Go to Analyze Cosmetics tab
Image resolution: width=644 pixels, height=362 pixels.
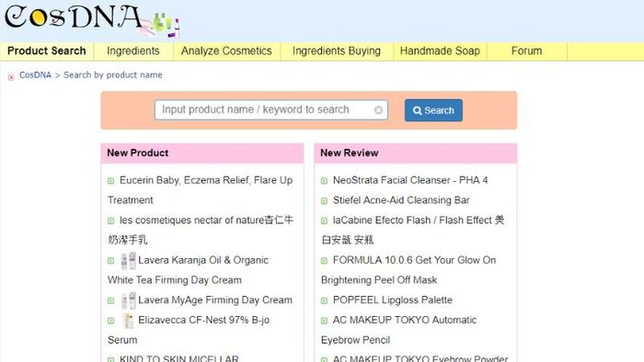pyautogui.click(x=226, y=51)
